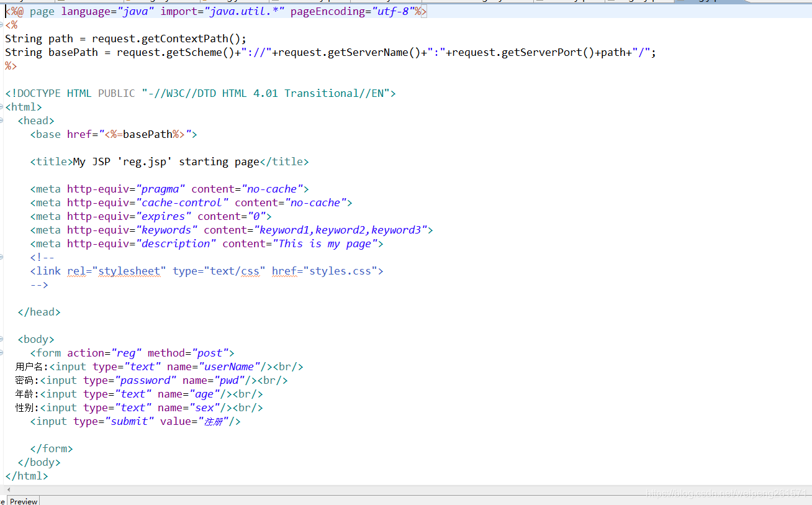The width and height of the screenshot is (812, 505).
Task: Click the closing </form> tag
Action: 52,448
